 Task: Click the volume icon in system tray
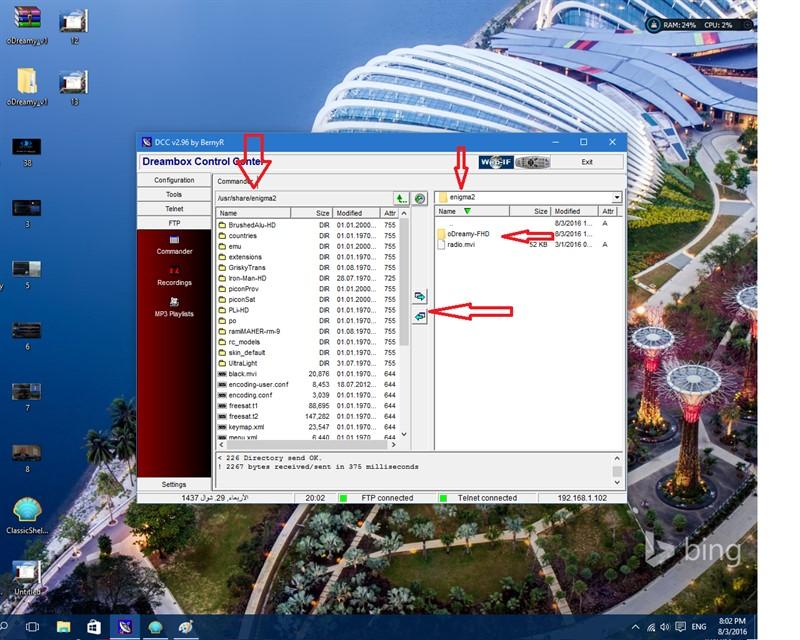coord(665,627)
